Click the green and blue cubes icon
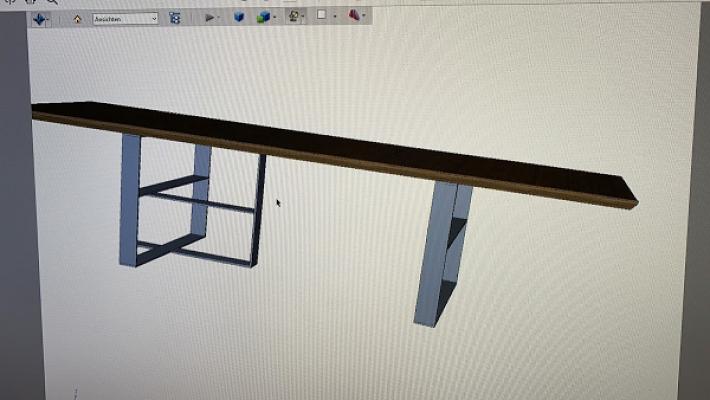 pos(262,17)
